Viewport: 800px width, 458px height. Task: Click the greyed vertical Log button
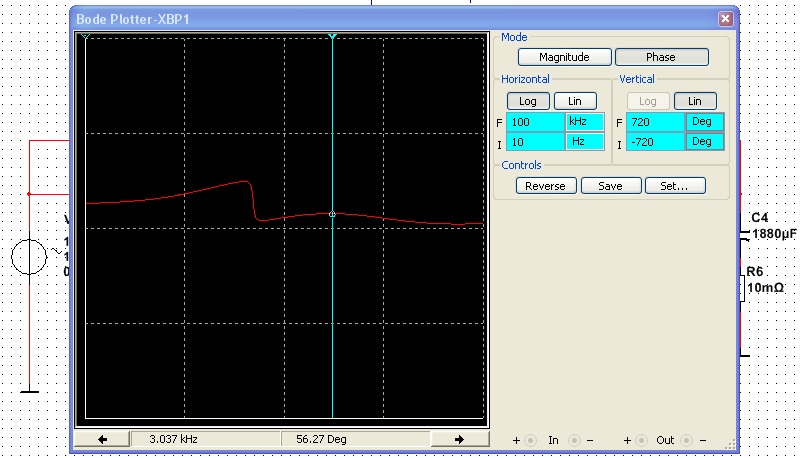click(x=648, y=101)
